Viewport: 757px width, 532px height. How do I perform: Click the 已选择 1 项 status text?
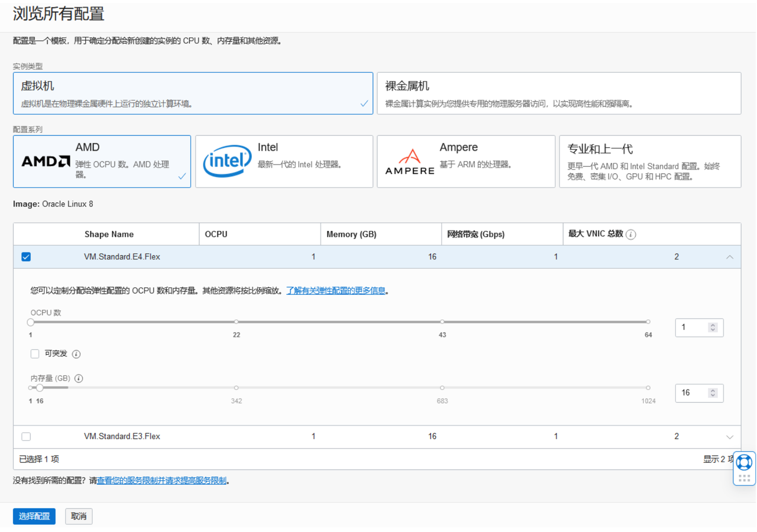click(x=39, y=459)
